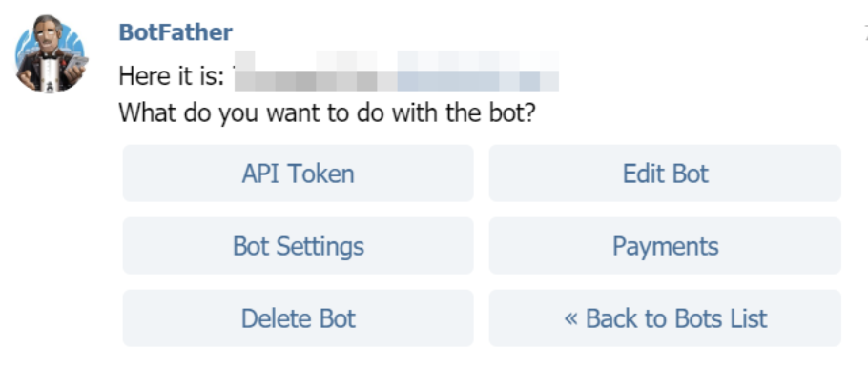Configure payments for this bot
Viewport: 868px width, 368px height.
(665, 246)
